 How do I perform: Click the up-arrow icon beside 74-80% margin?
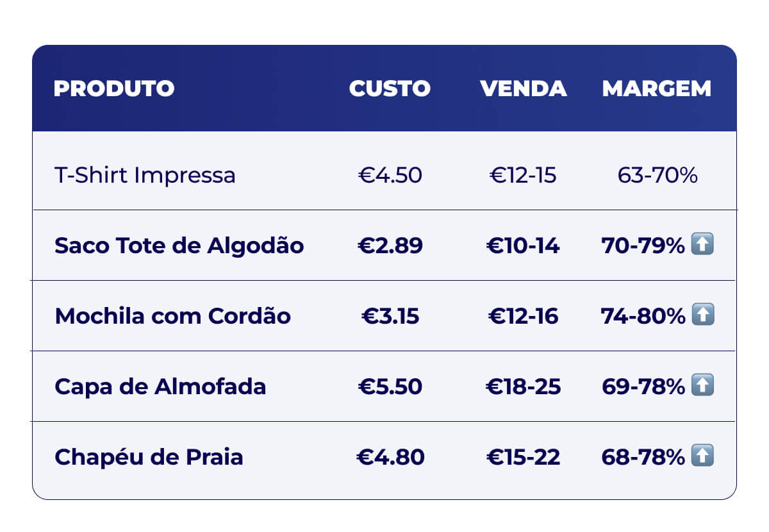pyautogui.click(x=702, y=315)
